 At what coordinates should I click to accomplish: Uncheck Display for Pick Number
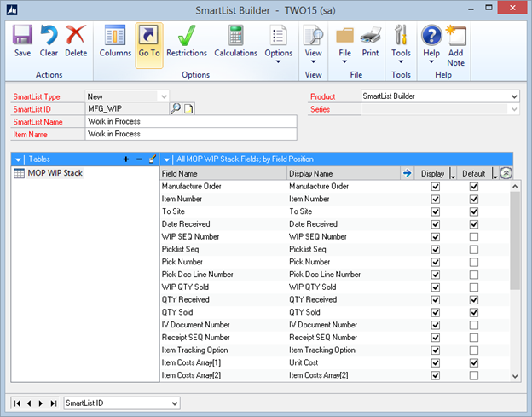(436, 263)
